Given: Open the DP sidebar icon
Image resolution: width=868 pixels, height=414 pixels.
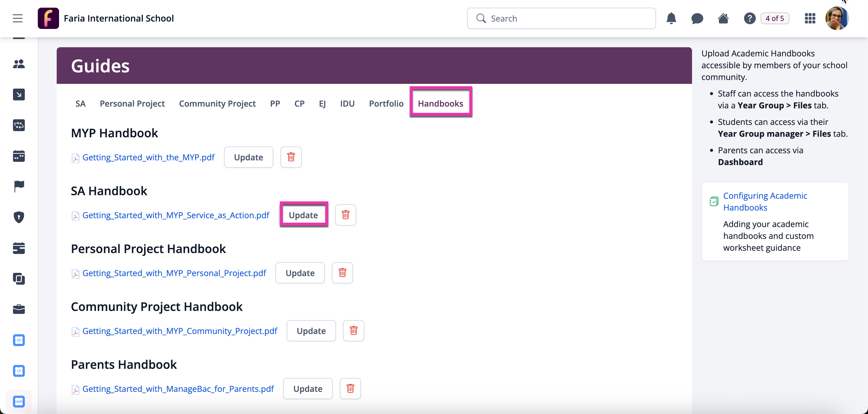Looking at the screenshot, I should click(x=19, y=340).
